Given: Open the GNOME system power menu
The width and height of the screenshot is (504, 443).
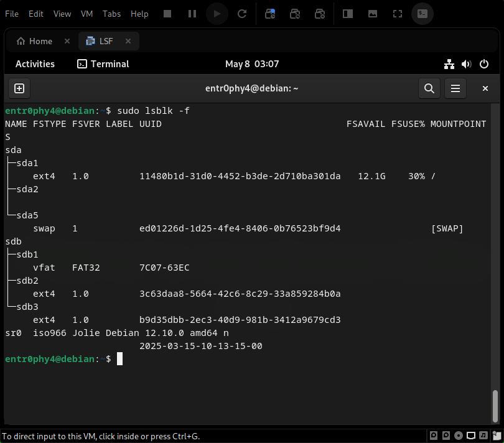Looking at the screenshot, I should tap(484, 63).
